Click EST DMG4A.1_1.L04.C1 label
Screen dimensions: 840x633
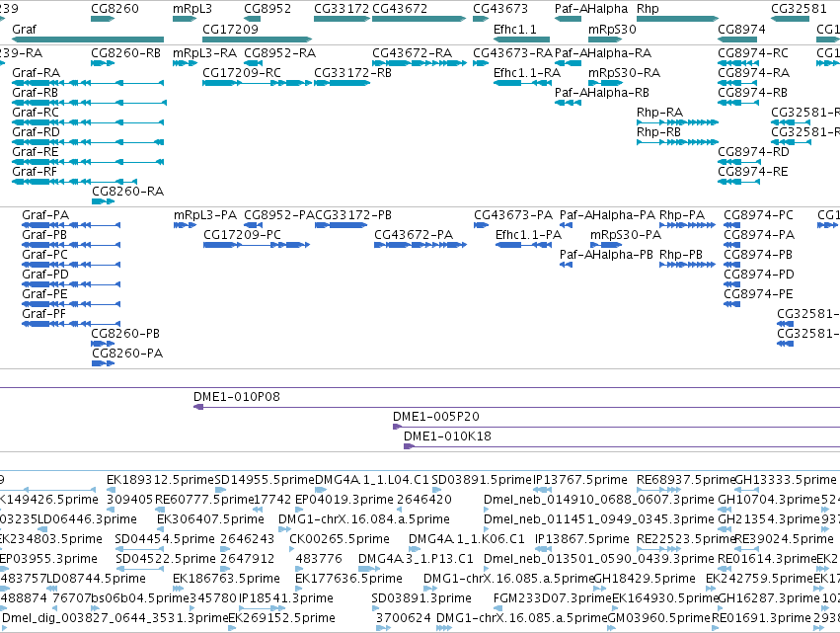point(372,479)
